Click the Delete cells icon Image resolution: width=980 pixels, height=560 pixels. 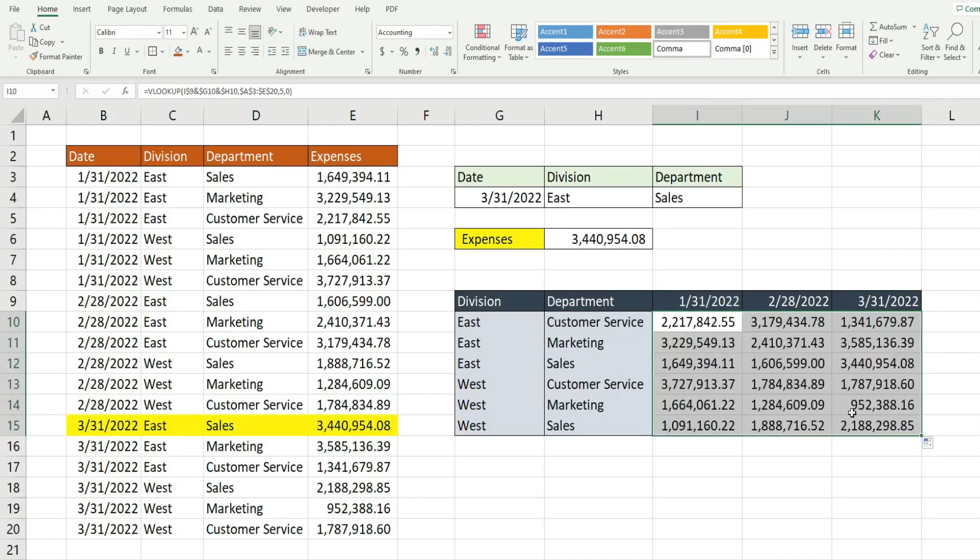(823, 31)
